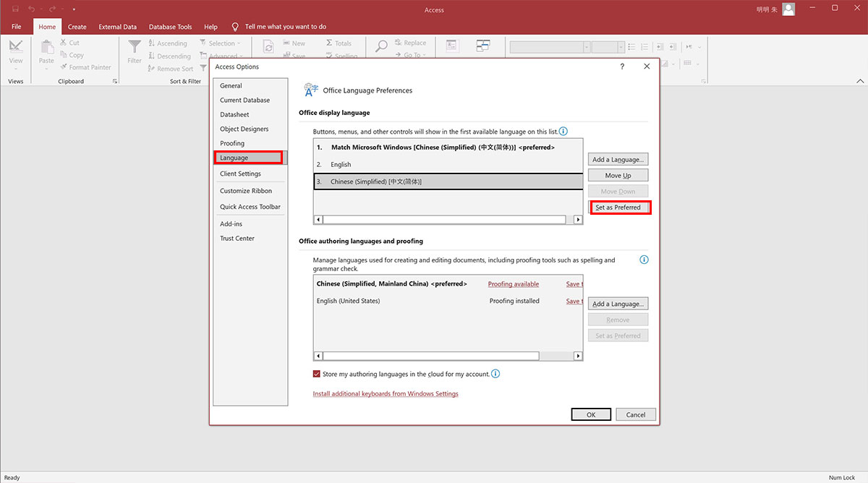868x483 pixels.
Task: Open the File tab
Action: (16, 27)
